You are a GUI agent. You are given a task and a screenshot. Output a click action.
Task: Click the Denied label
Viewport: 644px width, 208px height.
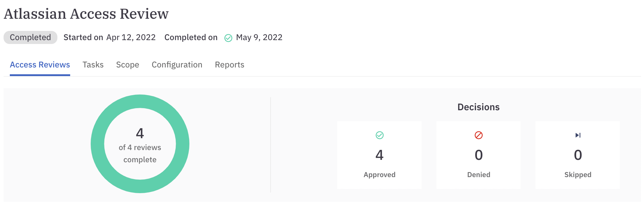coord(478,175)
